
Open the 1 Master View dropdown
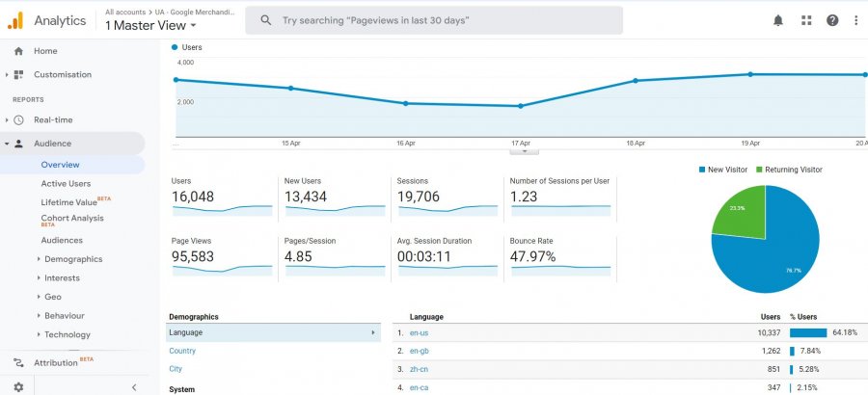point(150,26)
